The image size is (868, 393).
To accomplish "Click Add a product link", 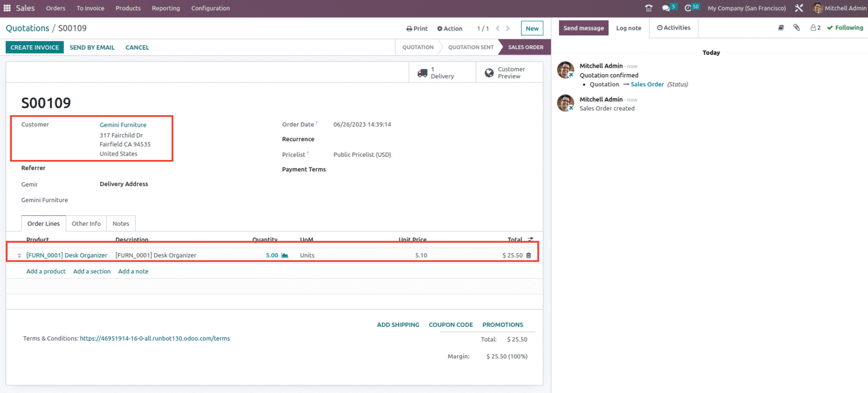I will pyautogui.click(x=46, y=271).
